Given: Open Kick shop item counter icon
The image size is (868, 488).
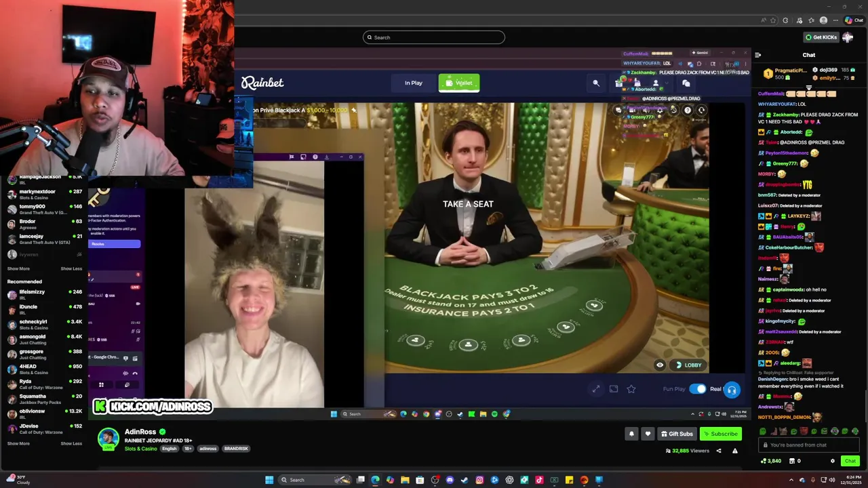Looking at the screenshot, I should coord(793,461).
